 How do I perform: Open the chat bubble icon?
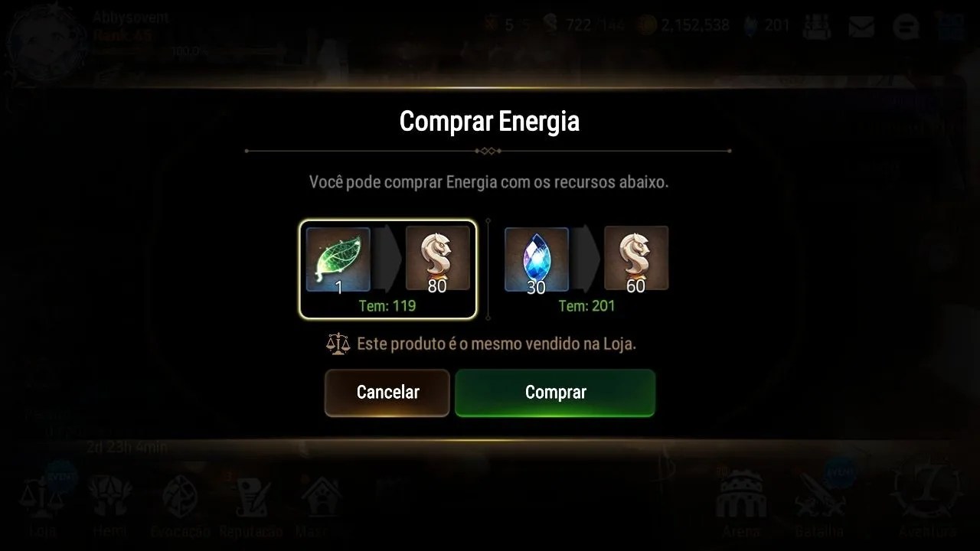(906, 27)
